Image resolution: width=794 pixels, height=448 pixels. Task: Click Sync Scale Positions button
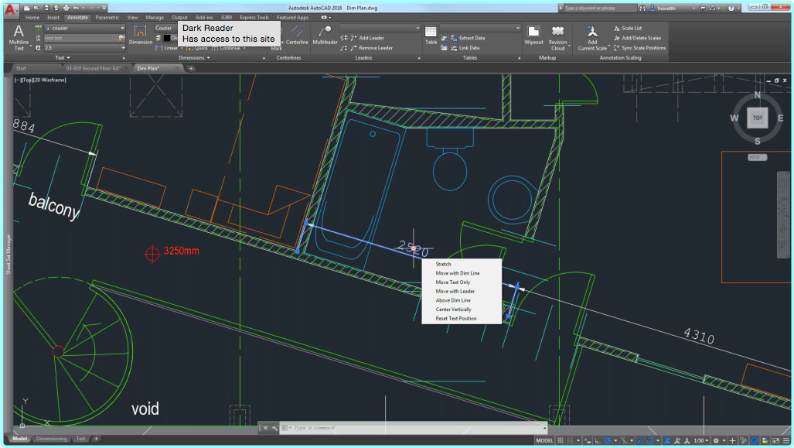[643, 47]
